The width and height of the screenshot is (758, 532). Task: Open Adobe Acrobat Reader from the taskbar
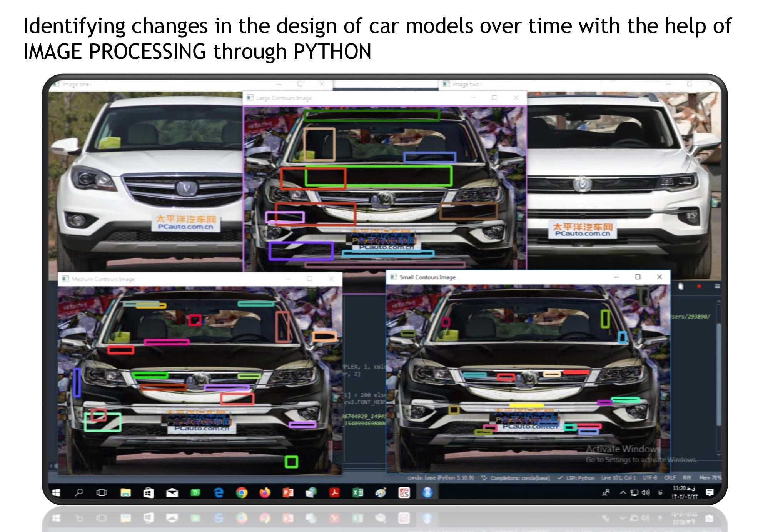(x=334, y=493)
